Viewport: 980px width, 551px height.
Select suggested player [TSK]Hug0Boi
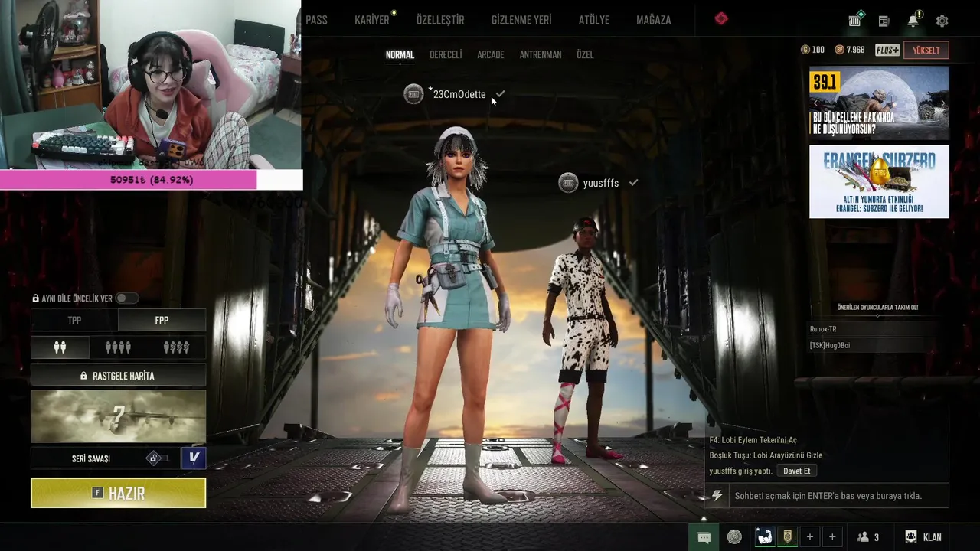click(x=830, y=345)
